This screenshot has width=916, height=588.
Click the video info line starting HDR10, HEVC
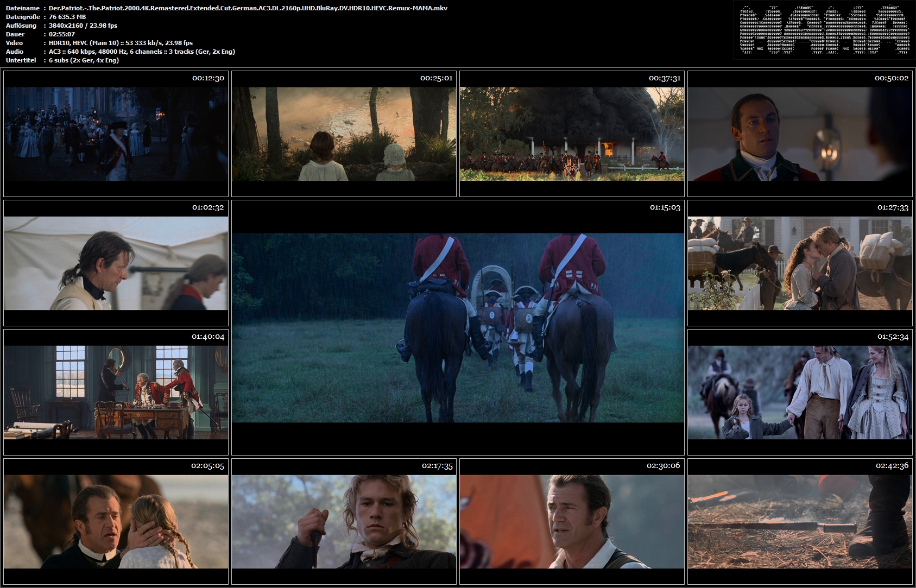[121, 43]
